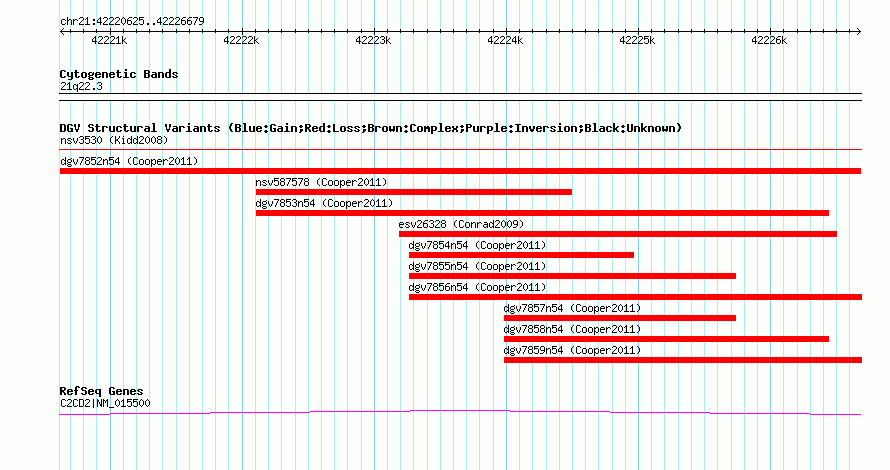Click the chr21:42220625..42226679 coordinates text
This screenshot has width=890, height=470.
pos(132,22)
